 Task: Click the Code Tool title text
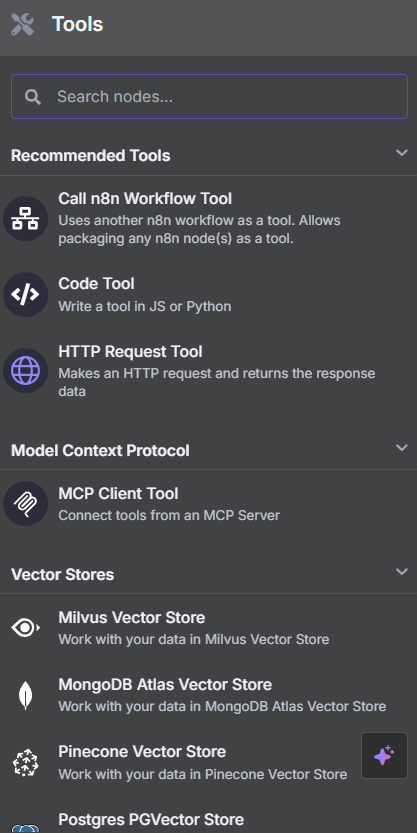[96, 284]
